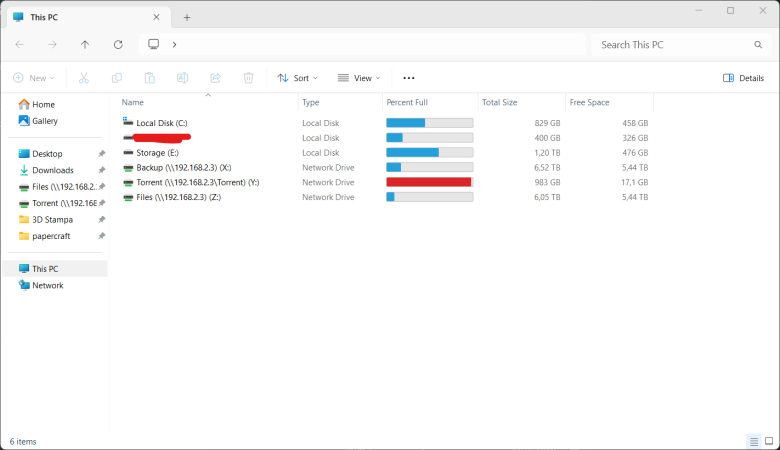Refresh the This PC view
Viewport: 780px width, 450px height.
pos(118,45)
